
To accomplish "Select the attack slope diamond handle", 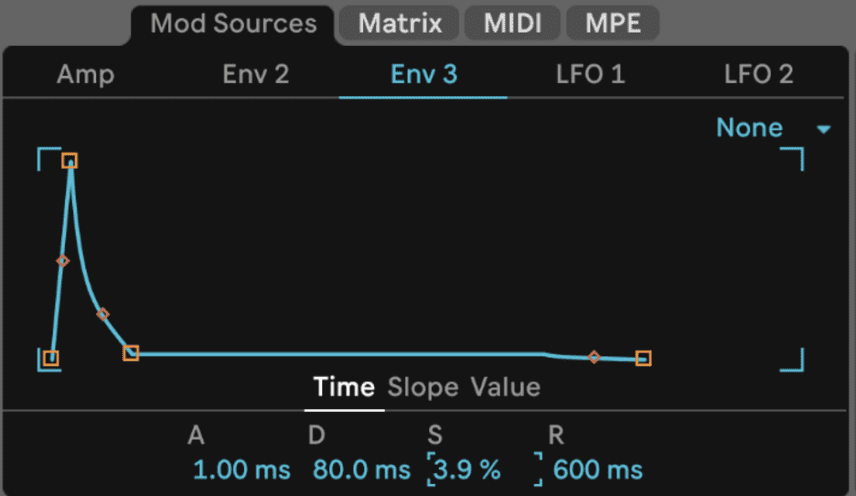I will (63, 261).
